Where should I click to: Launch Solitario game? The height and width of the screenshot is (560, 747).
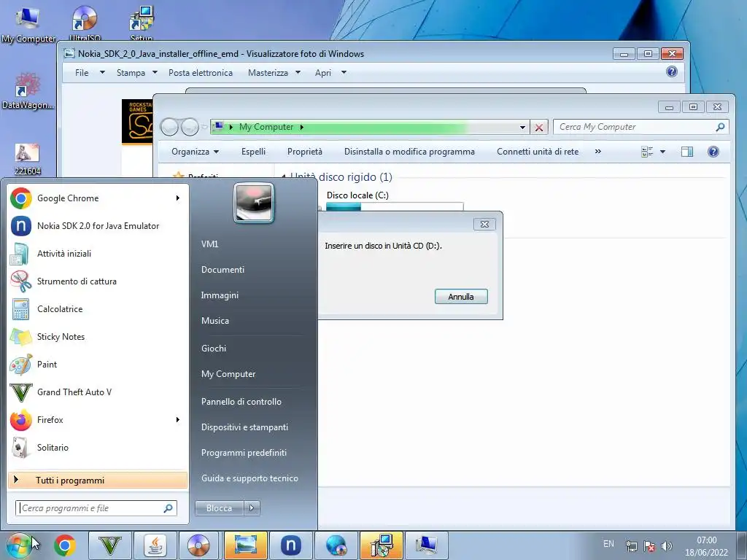coord(98,447)
